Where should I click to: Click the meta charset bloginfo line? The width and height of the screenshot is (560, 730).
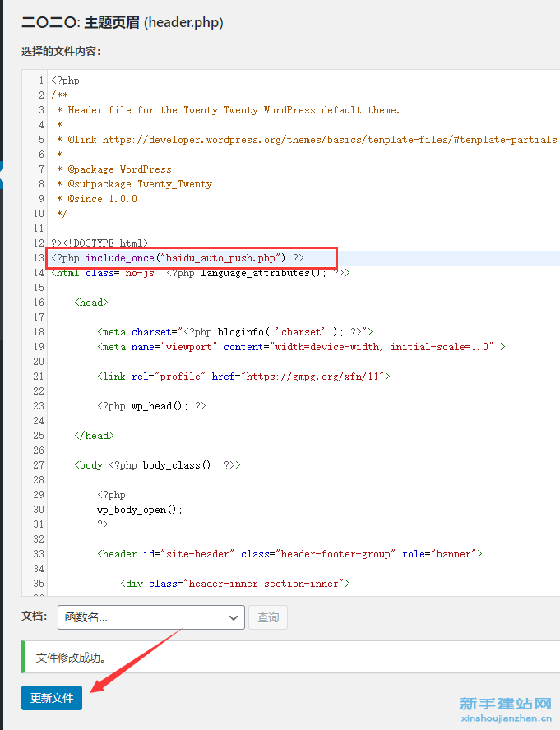[x=235, y=332]
